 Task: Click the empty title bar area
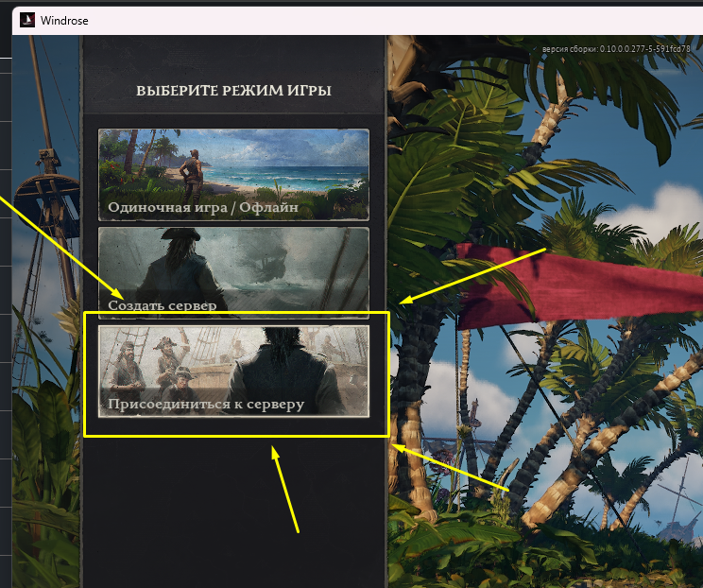pos(378,19)
